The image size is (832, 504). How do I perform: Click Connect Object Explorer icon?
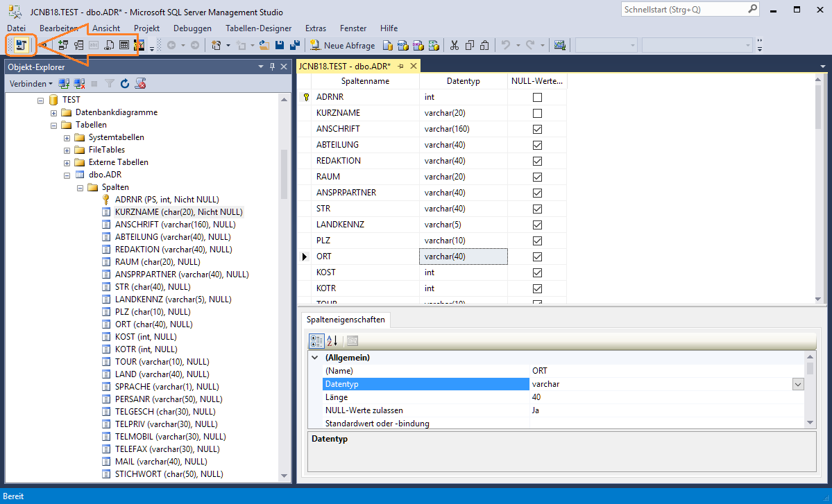point(65,84)
